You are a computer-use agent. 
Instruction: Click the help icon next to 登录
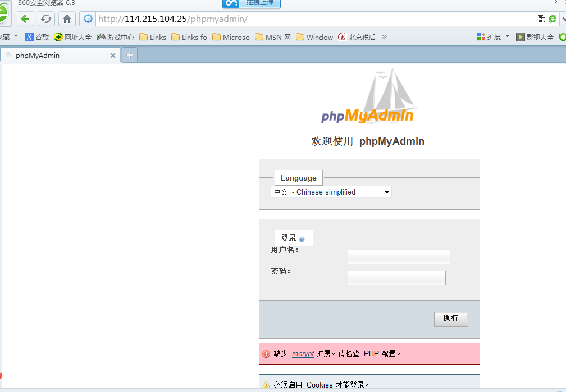(302, 239)
